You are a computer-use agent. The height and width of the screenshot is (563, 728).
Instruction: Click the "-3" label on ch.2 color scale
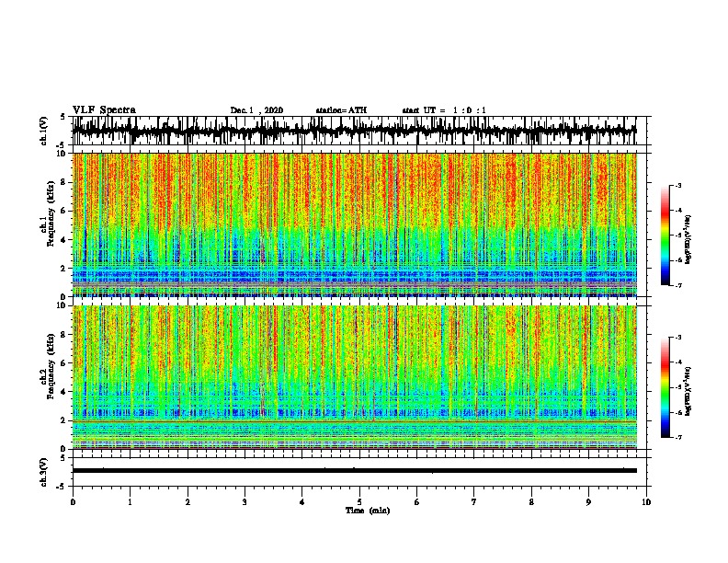(x=677, y=338)
